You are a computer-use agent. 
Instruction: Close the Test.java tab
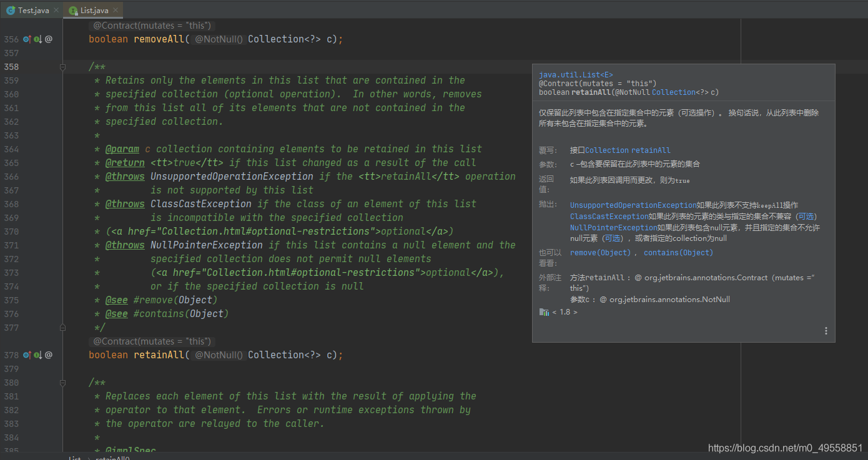(x=56, y=11)
